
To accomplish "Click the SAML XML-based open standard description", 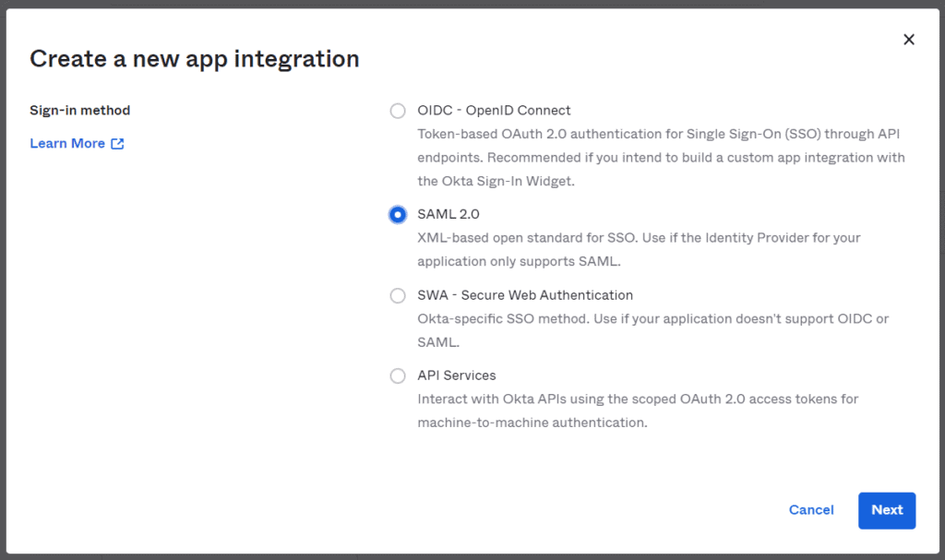I will pyautogui.click(x=637, y=249).
